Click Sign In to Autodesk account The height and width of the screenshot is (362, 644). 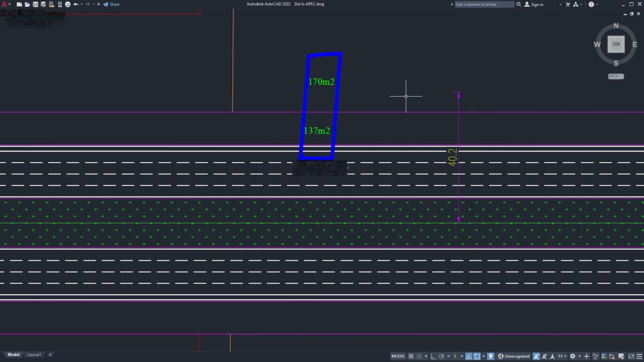534,4
